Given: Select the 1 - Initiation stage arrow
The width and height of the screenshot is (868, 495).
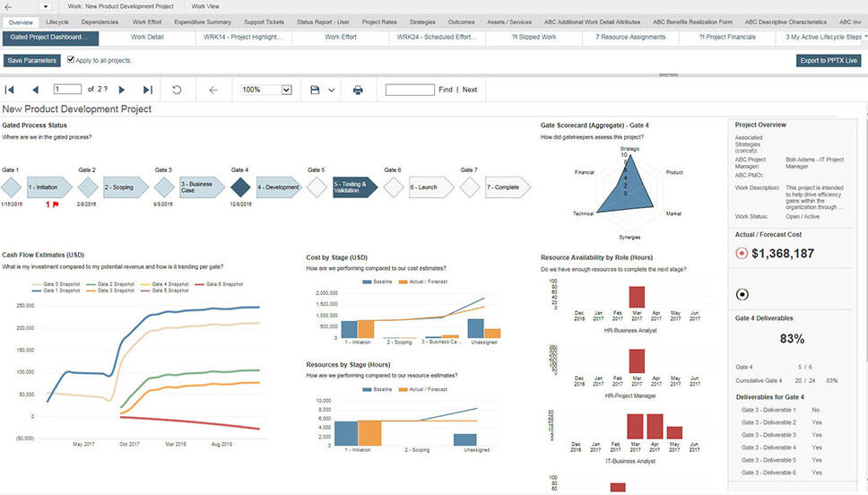Looking at the screenshot, I should [x=49, y=187].
